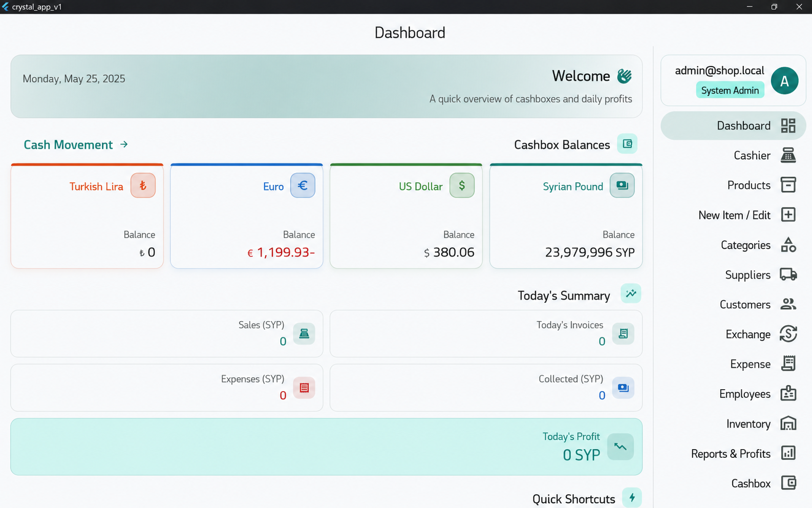Screen dimensions: 812x508
Task: Click the Collected (SYP) cash icon
Action: click(x=623, y=388)
